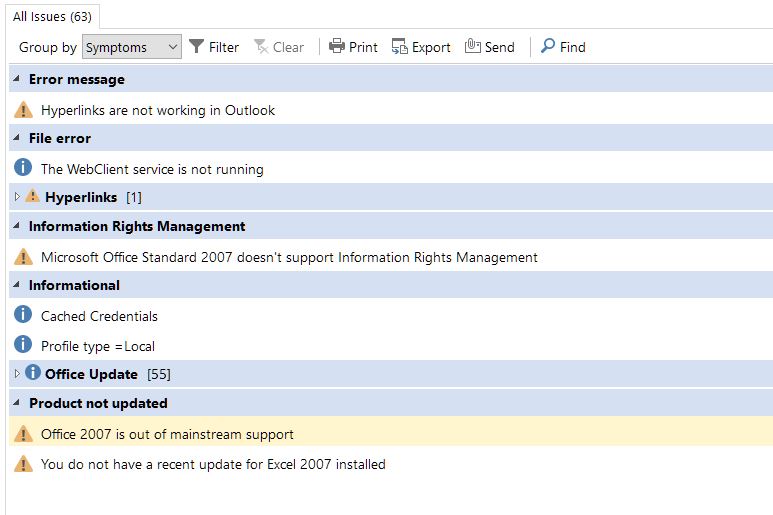Click the 'Office Update' group title text
773x515 pixels.
pyautogui.click(x=91, y=374)
